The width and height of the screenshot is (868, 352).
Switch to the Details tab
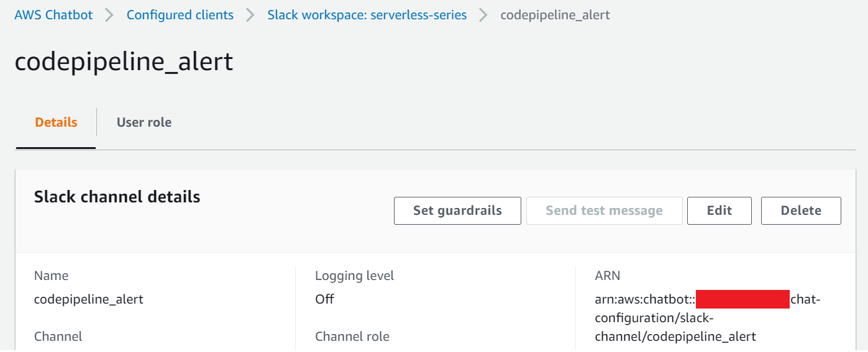[x=56, y=122]
